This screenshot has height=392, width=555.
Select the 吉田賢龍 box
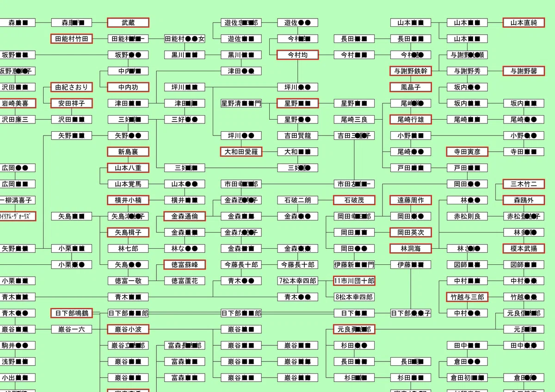click(x=297, y=135)
